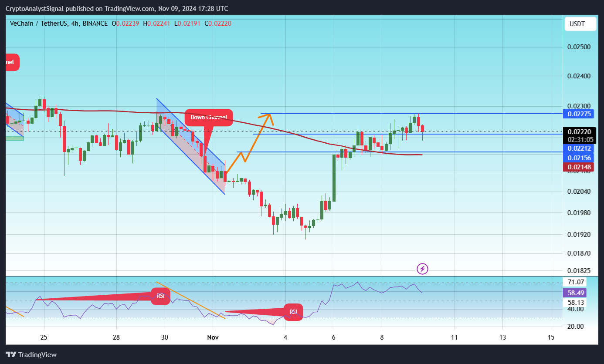Viewport: 604px width, 364px height.
Task: Click the RSI 58.13 level label
Action: [575, 302]
